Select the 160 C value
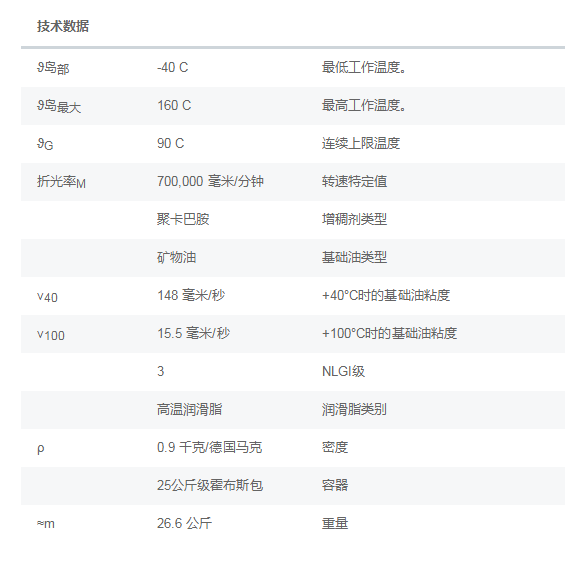The image size is (565, 571). 174,106
